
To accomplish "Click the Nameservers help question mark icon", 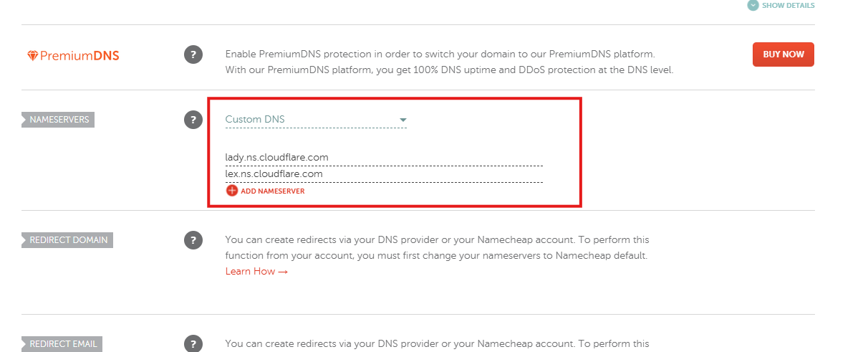I will coord(193,120).
